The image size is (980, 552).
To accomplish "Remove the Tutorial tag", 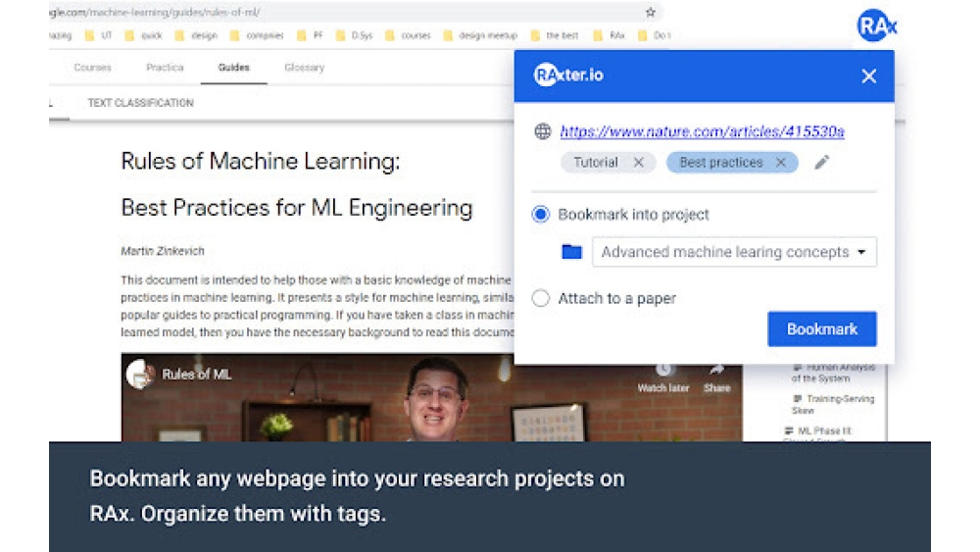I will pos(638,163).
